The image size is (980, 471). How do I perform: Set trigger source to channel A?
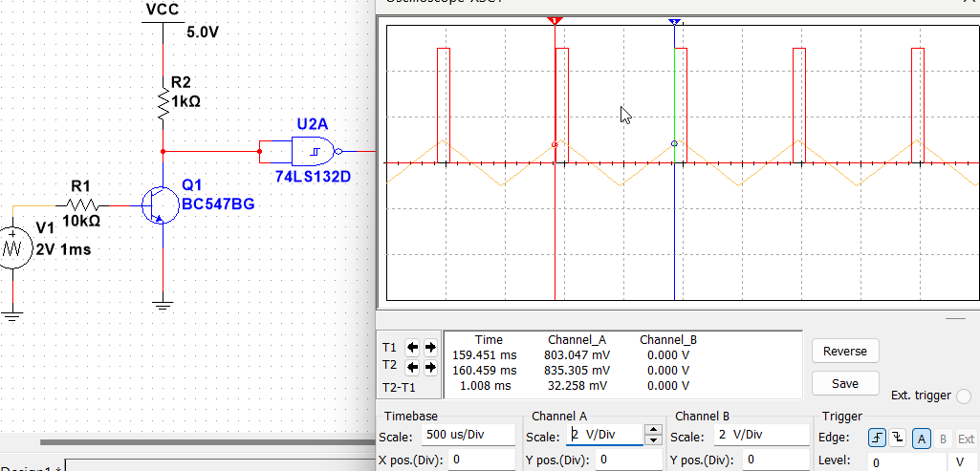pos(921,439)
